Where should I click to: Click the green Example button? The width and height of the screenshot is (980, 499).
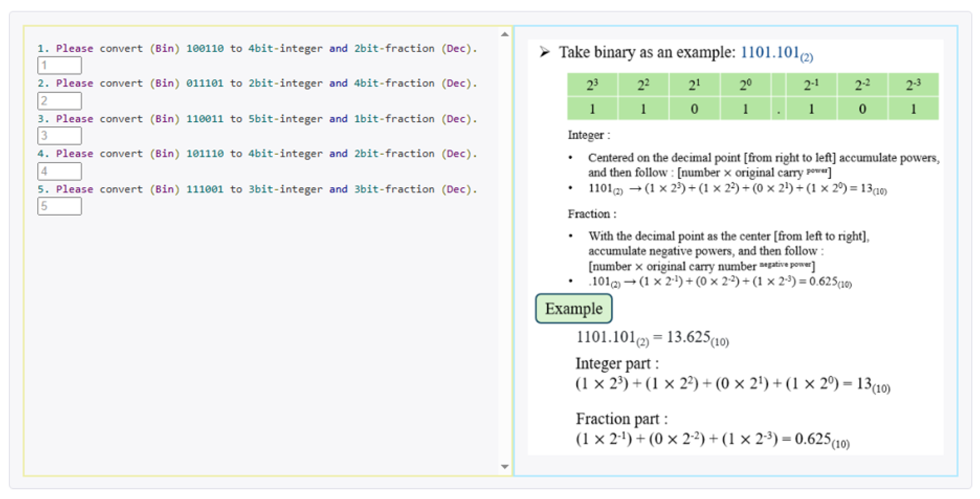(x=573, y=308)
